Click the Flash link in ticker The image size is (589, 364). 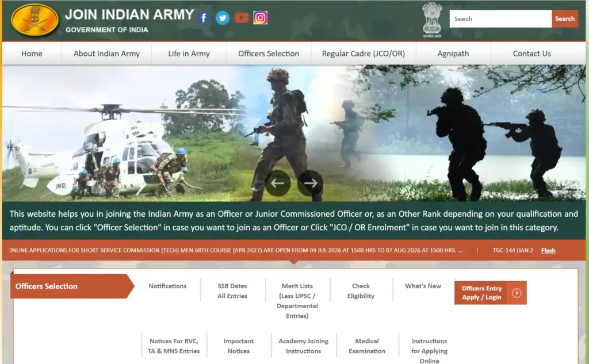[548, 251]
